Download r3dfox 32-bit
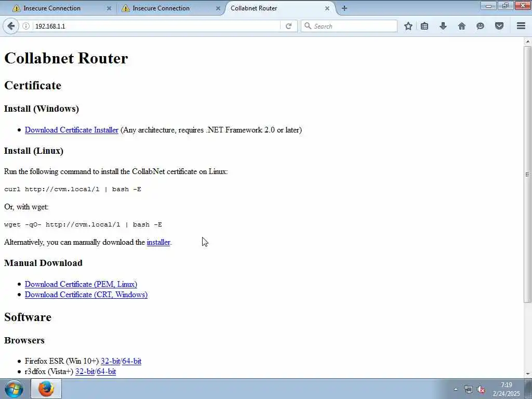 pyautogui.click(x=85, y=371)
